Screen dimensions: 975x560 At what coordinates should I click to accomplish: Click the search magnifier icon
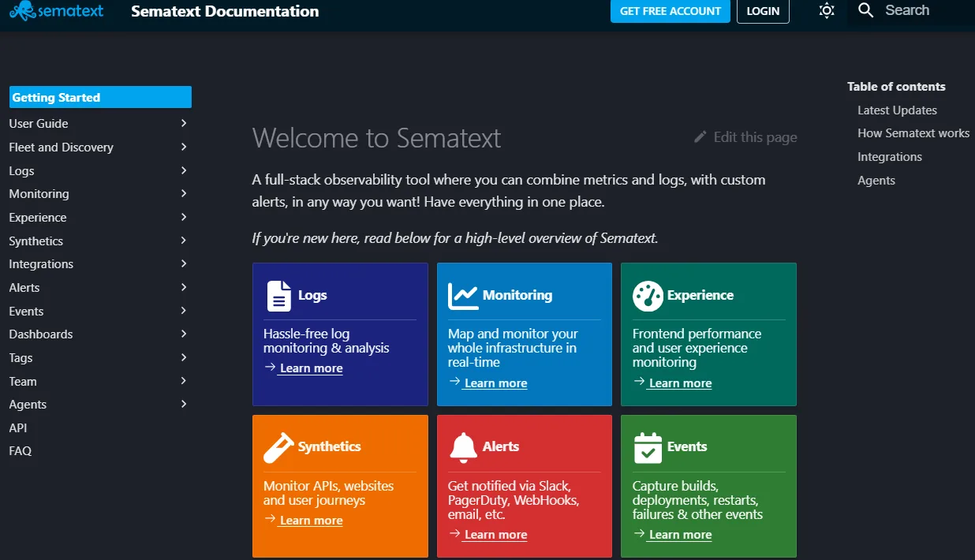tap(866, 10)
